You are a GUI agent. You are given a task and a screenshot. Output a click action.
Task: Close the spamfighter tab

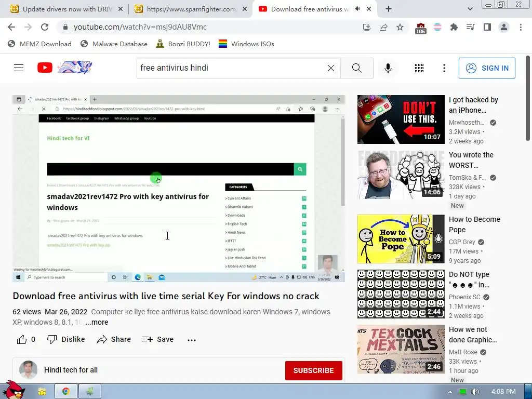point(244,9)
